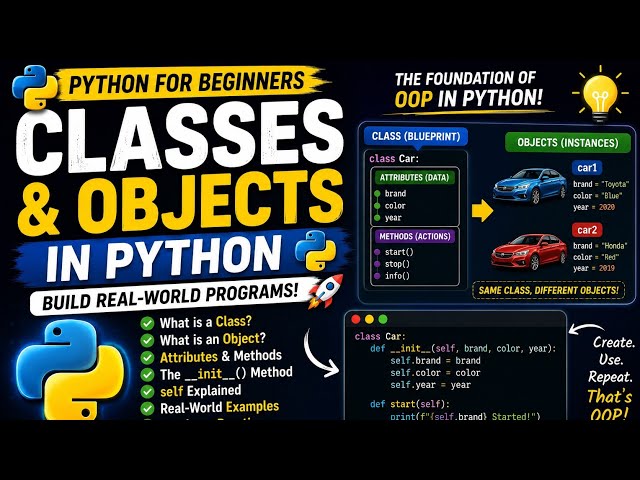Click the 'def __init__(self, brand, color, year):' line
Image resolution: width=640 pixels, height=480 pixels.
coord(463,349)
